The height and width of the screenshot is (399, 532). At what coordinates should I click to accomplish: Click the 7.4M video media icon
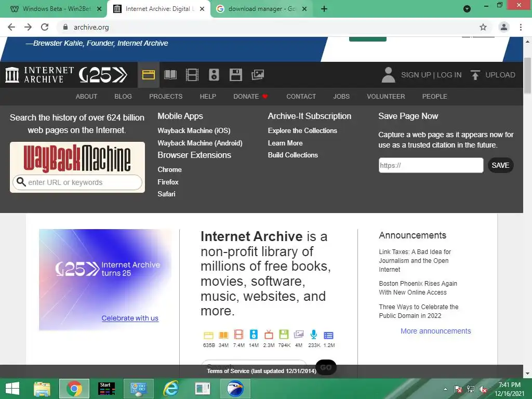[238, 335]
